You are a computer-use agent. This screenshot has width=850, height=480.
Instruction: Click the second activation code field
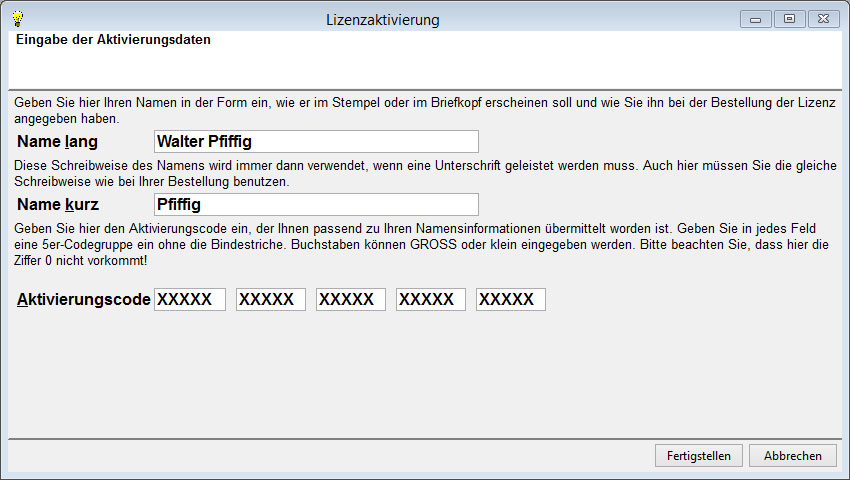271,300
